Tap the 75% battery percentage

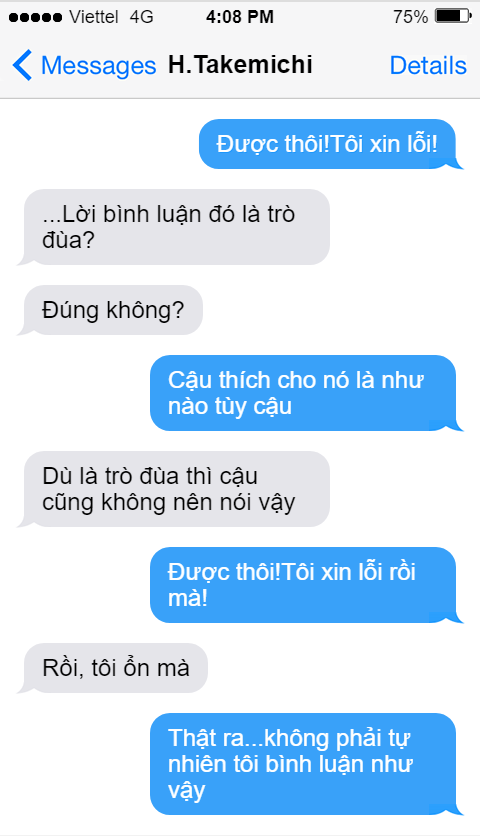pyautogui.click(x=410, y=17)
